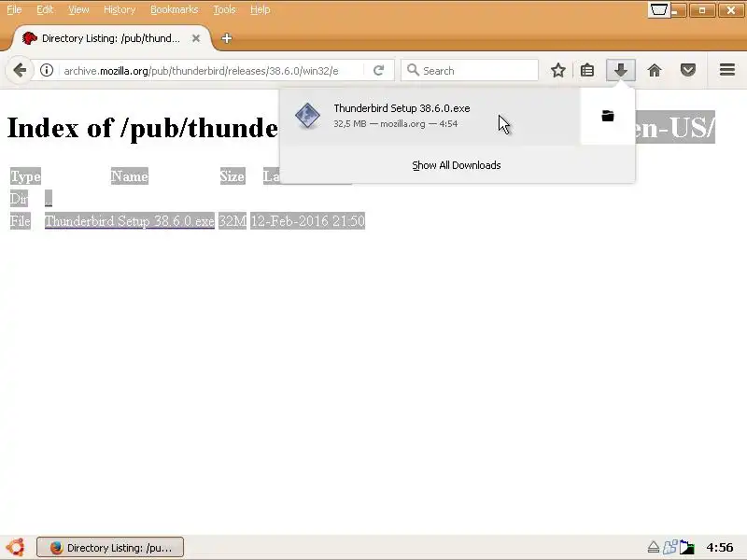
Task: Open the Tools menu
Action: [224, 9]
